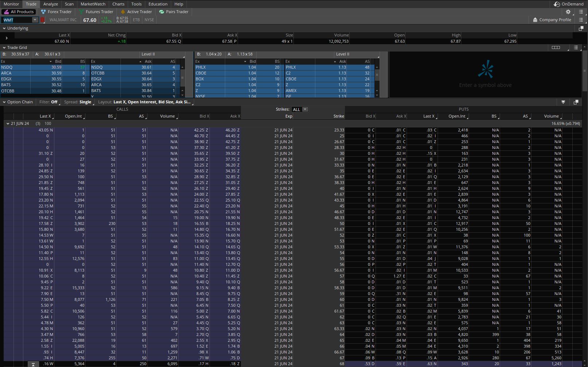The image size is (588, 367).
Task: Collapse the Underlying section
Action: pyautogui.click(x=4, y=28)
